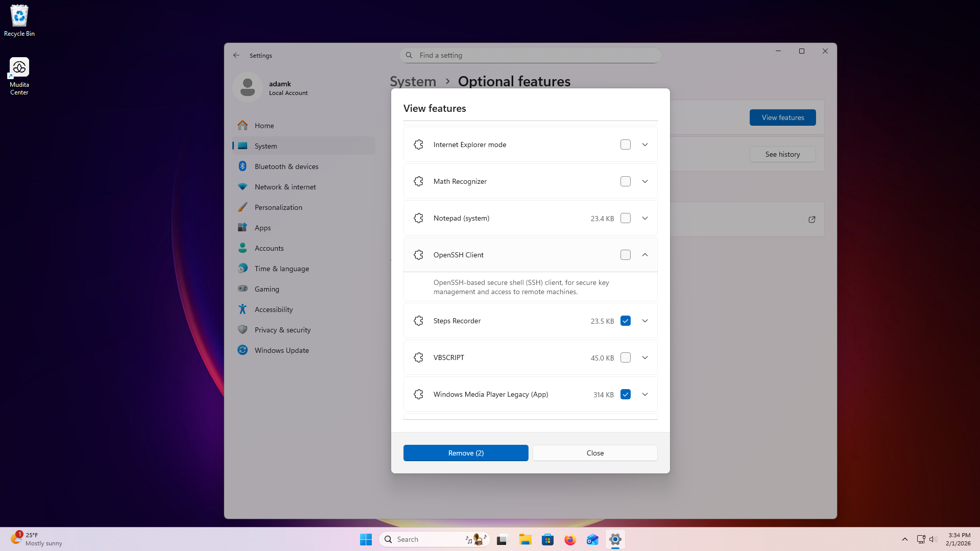Open Privacy & security settings
This screenshot has height=551, width=980.
pos(304,330)
